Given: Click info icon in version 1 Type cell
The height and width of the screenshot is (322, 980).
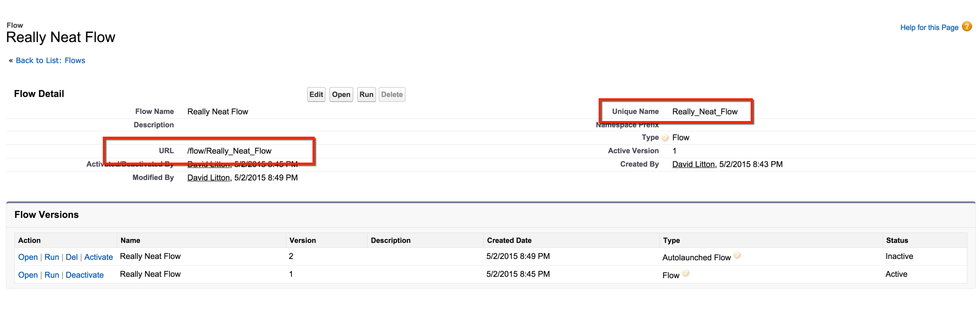Looking at the screenshot, I should 686,274.
